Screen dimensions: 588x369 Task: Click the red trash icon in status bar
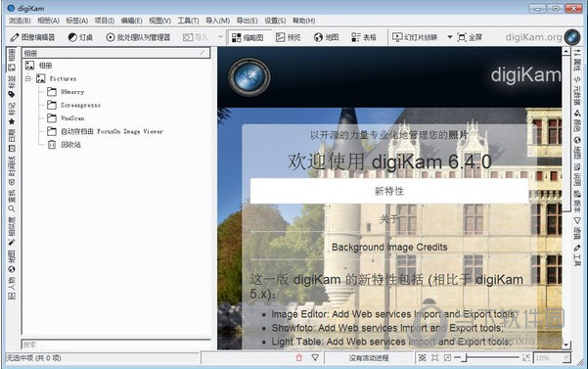(298, 358)
